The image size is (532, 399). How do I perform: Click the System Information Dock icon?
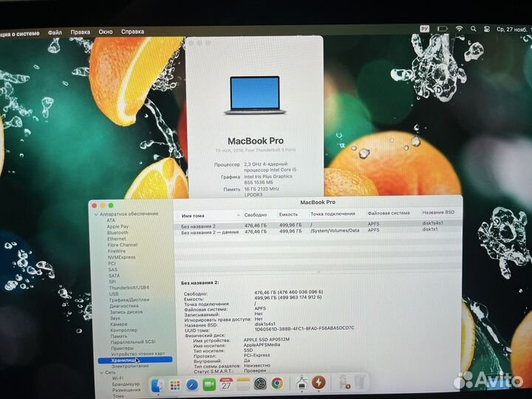[301, 383]
